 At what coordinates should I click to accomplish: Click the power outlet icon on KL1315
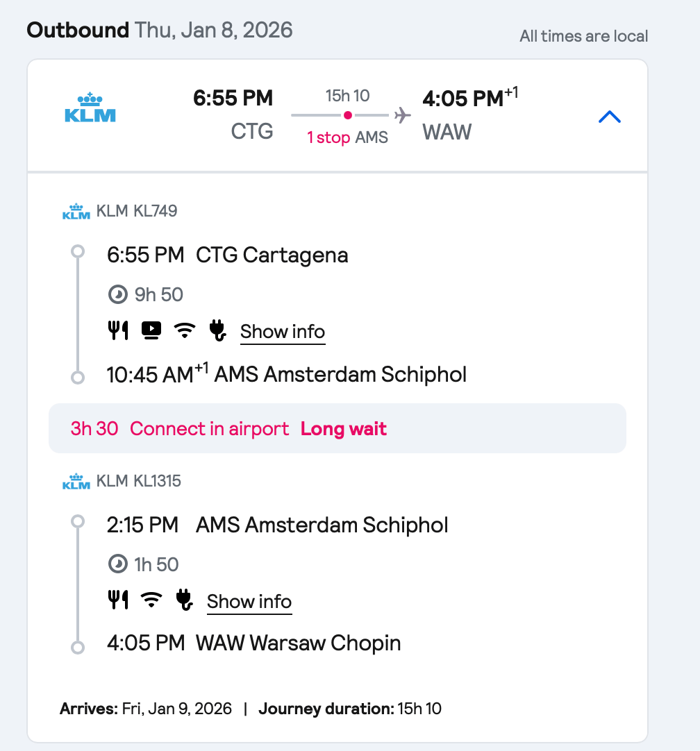coord(184,600)
